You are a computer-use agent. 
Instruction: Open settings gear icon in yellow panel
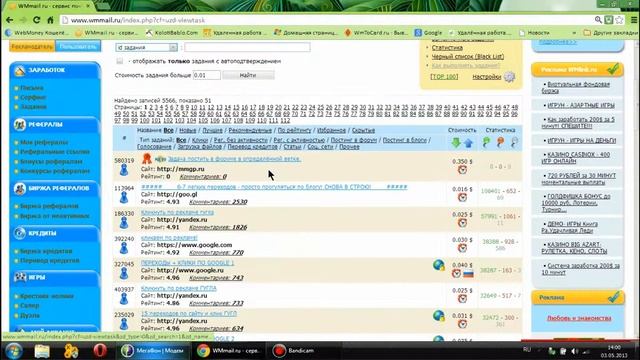point(509,77)
